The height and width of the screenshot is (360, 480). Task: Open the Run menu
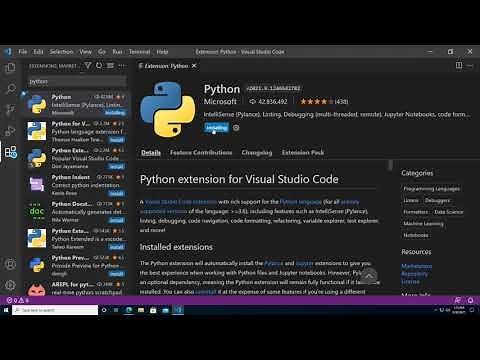pyautogui.click(x=117, y=52)
